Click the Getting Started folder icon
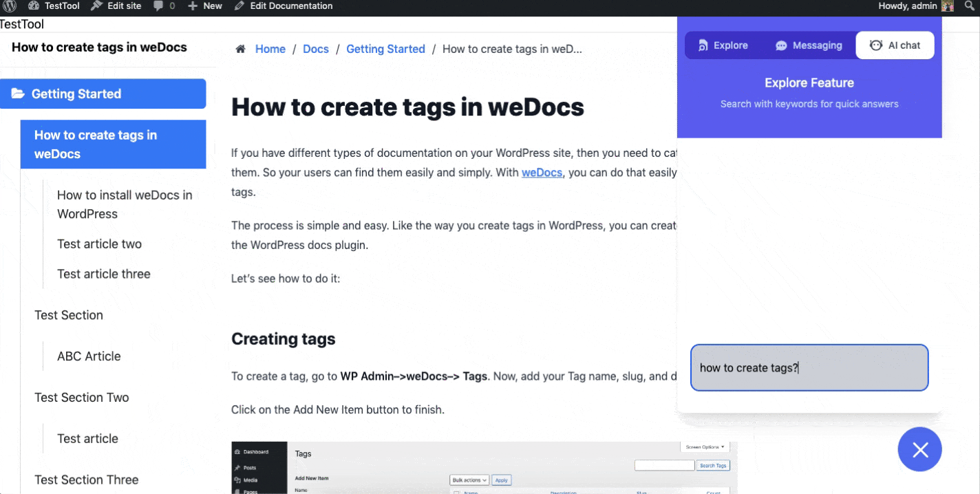This screenshot has width=980, height=494. coord(18,94)
